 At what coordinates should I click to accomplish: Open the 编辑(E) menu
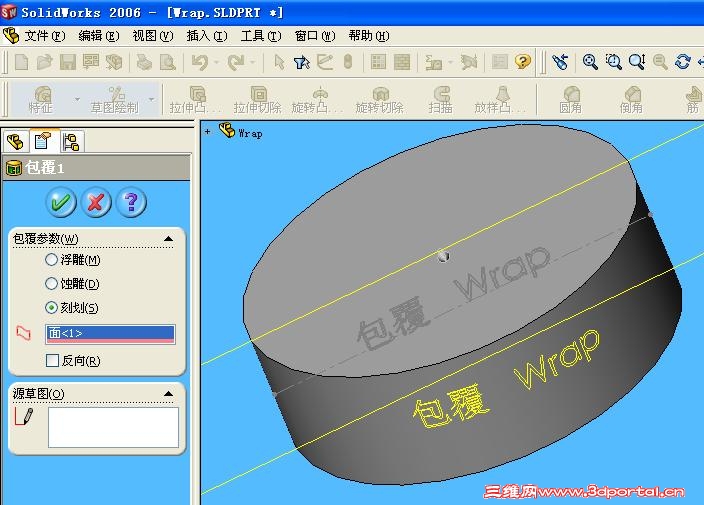point(99,35)
